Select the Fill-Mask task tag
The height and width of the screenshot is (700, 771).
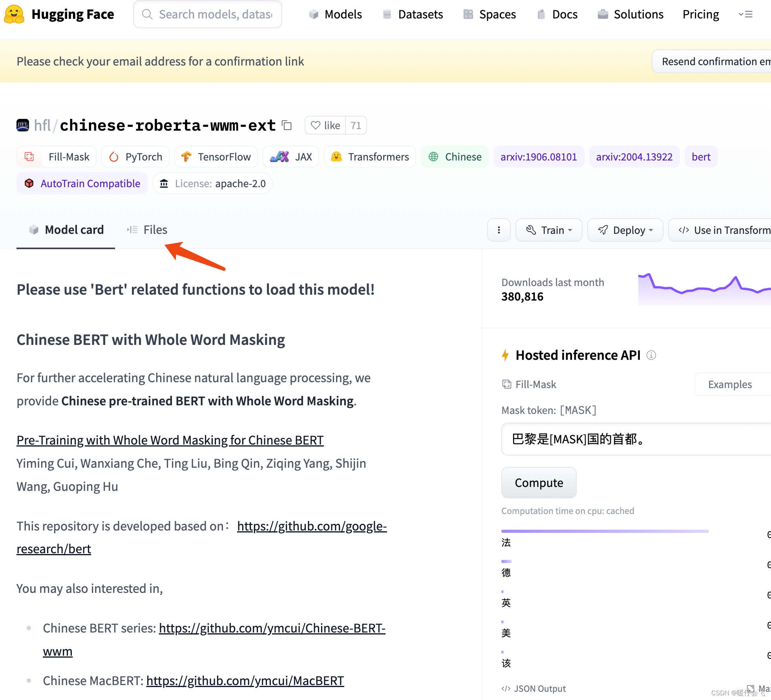57,157
